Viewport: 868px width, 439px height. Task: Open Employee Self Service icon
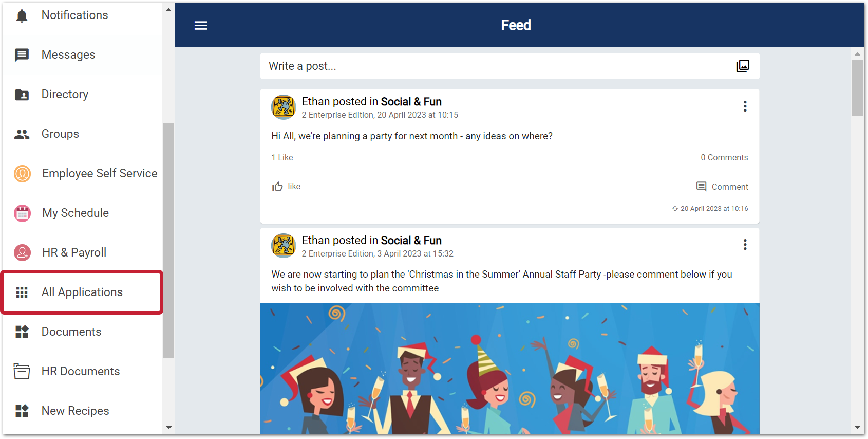22,174
